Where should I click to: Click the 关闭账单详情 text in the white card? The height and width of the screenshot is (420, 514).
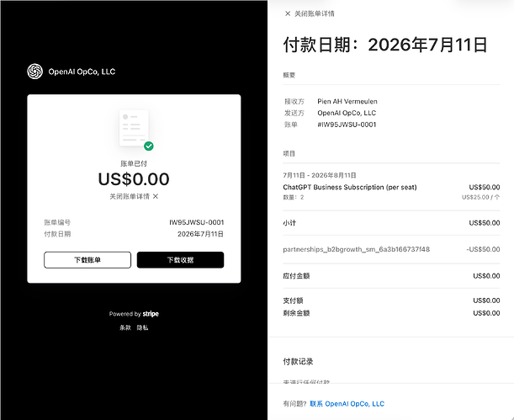pos(130,196)
